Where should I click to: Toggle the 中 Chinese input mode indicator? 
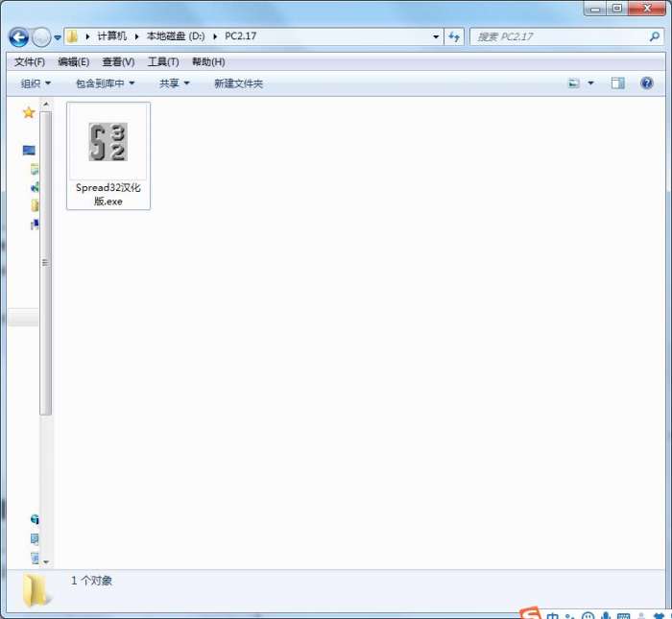(553, 615)
